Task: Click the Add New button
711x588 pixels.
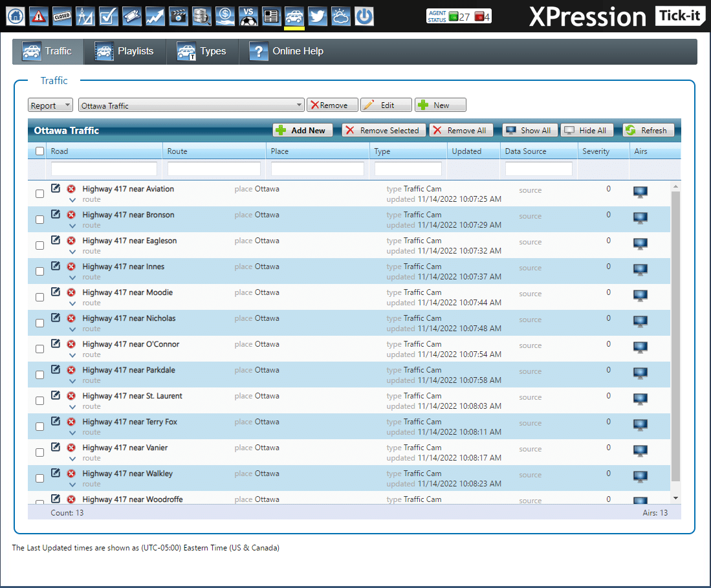Action: pos(302,130)
